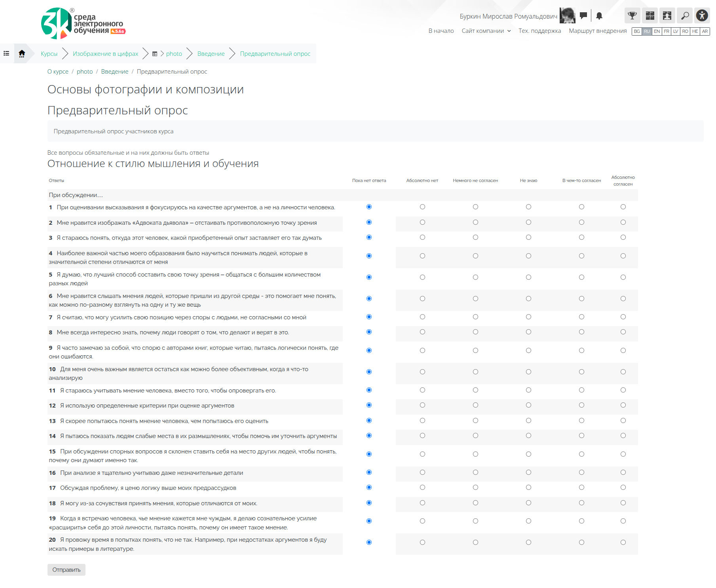
Task: Select 'Абсолютно нет' for question 1
Action: (422, 207)
